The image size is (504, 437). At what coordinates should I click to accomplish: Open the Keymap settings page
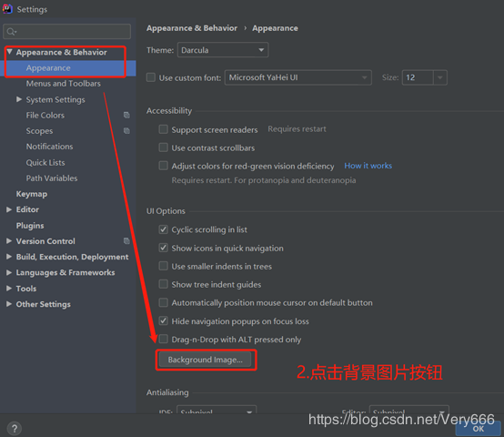[x=32, y=194]
